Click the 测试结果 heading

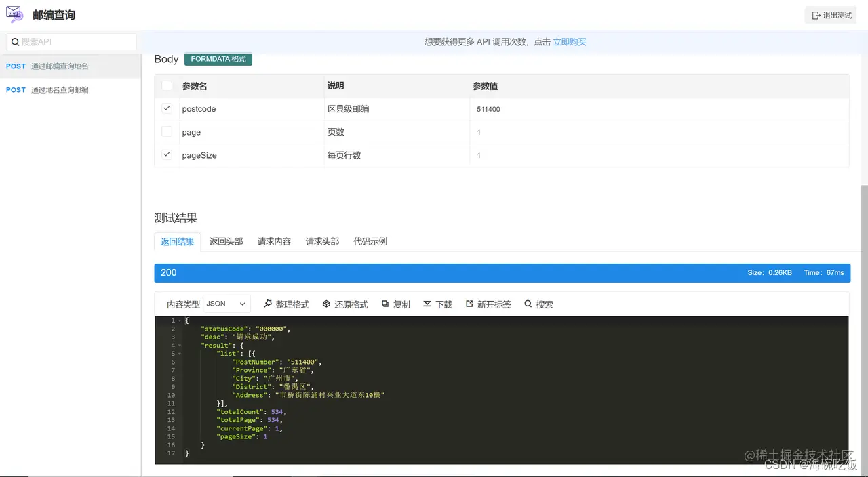click(x=176, y=217)
